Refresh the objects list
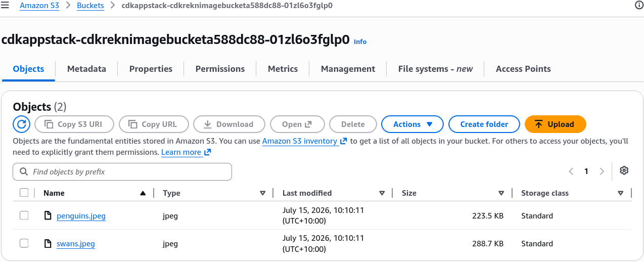644x262 pixels. (21, 124)
